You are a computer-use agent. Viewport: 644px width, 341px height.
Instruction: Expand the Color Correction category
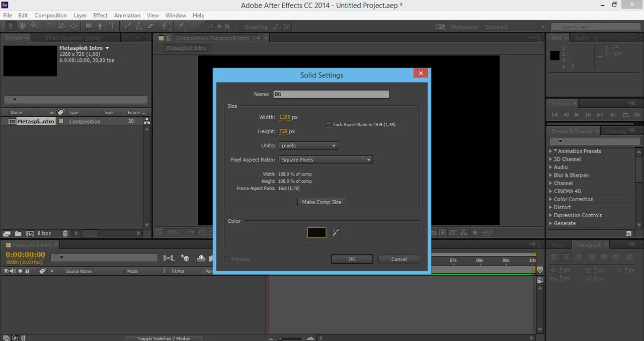550,199
